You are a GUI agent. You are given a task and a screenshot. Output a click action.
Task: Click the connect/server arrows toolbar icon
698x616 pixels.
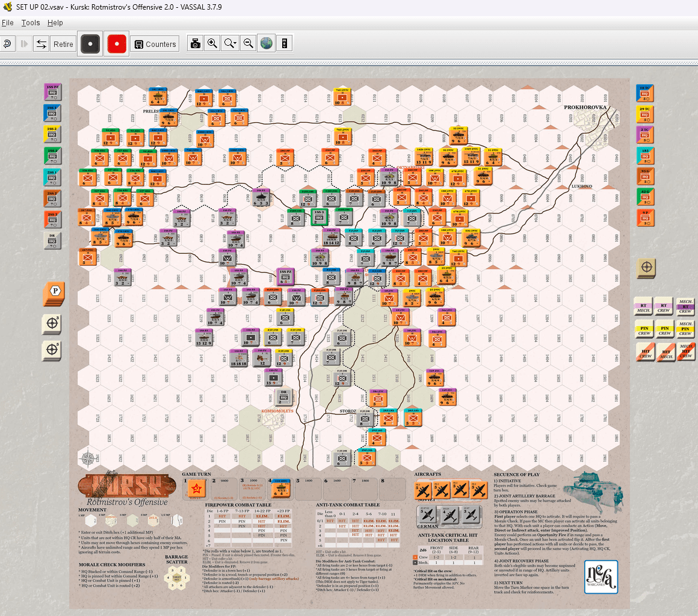tap(41, 44)
